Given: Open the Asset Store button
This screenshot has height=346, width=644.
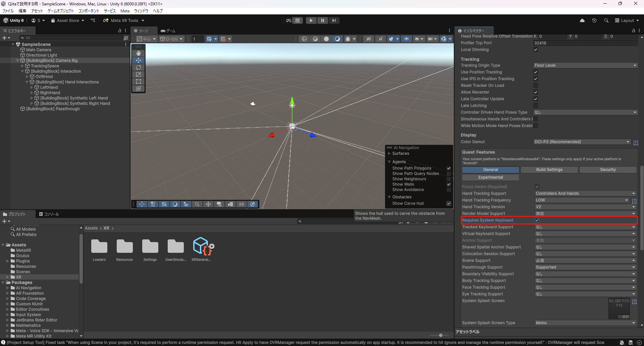Looking at the screenshot, I should click(68, 20).
